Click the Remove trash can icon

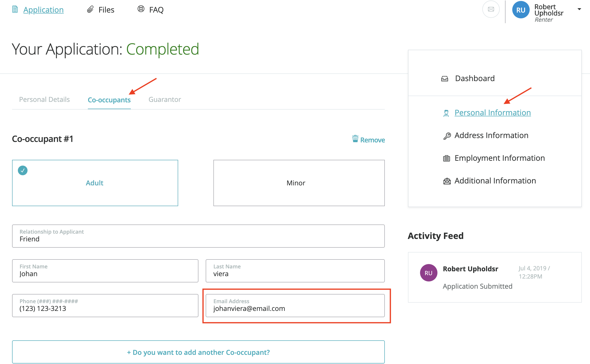pyautogui.click(x=355, y=139)
